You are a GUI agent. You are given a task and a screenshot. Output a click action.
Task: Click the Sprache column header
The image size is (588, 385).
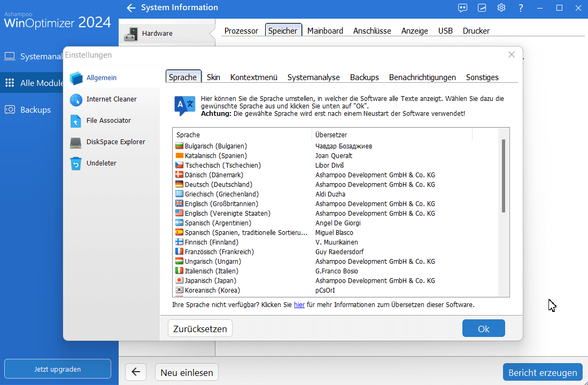242,135
